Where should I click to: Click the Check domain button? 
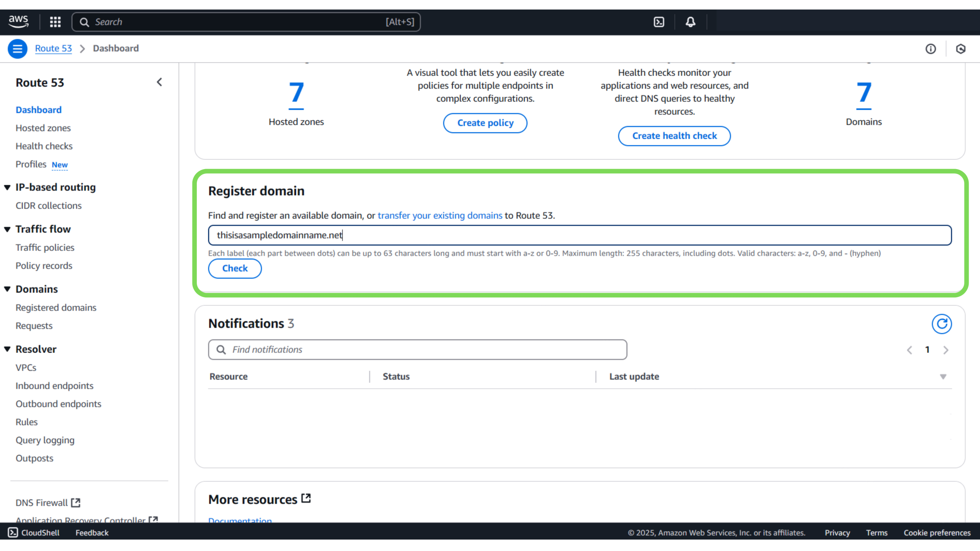coord(235,268)
